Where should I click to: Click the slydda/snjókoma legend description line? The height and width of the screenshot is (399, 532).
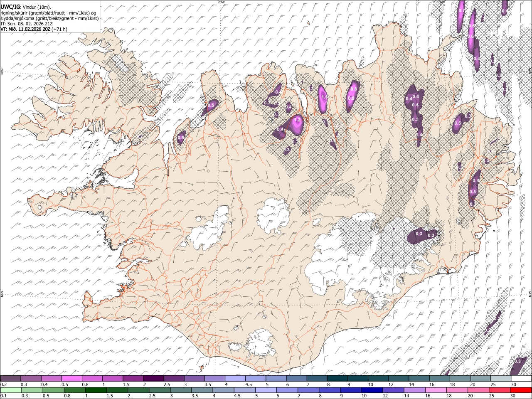pyautogui.click(x=49, y=18)
